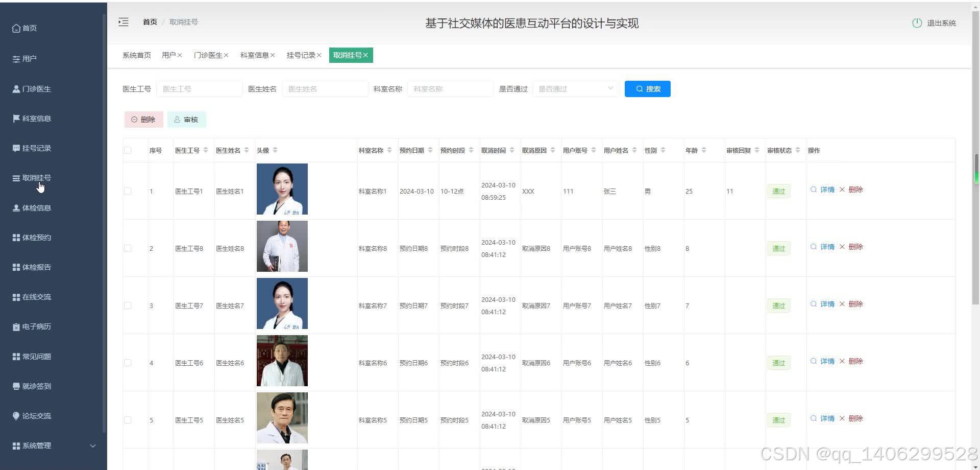Focus the 医生工号 search field
Screen dimensions: 980x470
pos(200,89)
